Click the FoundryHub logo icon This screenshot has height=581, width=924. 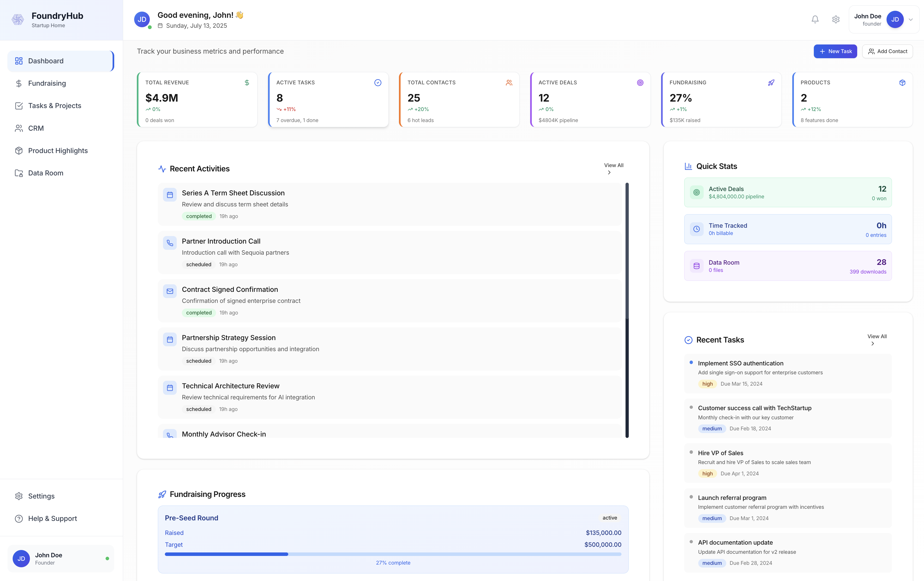tap(18, 19)
